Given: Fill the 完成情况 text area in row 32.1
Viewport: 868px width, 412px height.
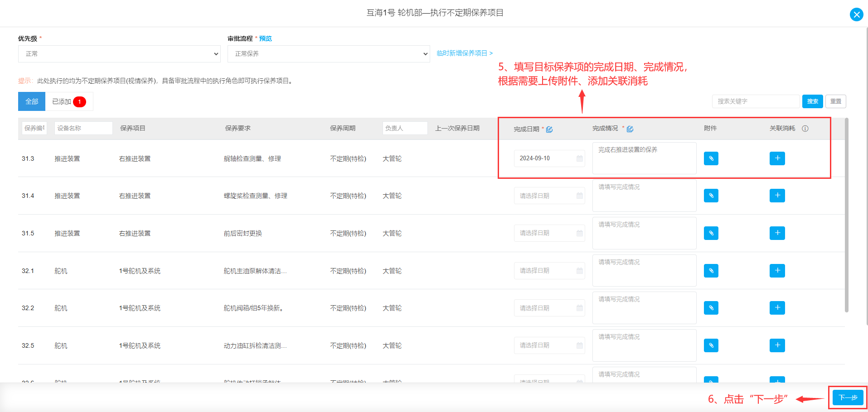Looking at the screenshot, I should coord(644,271).
